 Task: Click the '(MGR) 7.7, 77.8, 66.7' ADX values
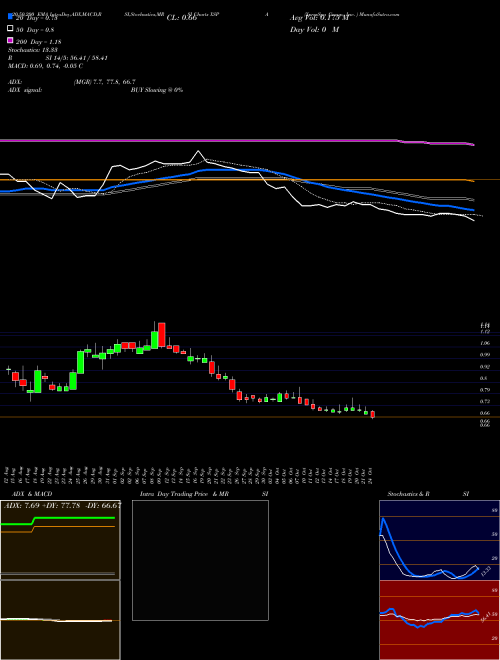[x=104, y=82]
